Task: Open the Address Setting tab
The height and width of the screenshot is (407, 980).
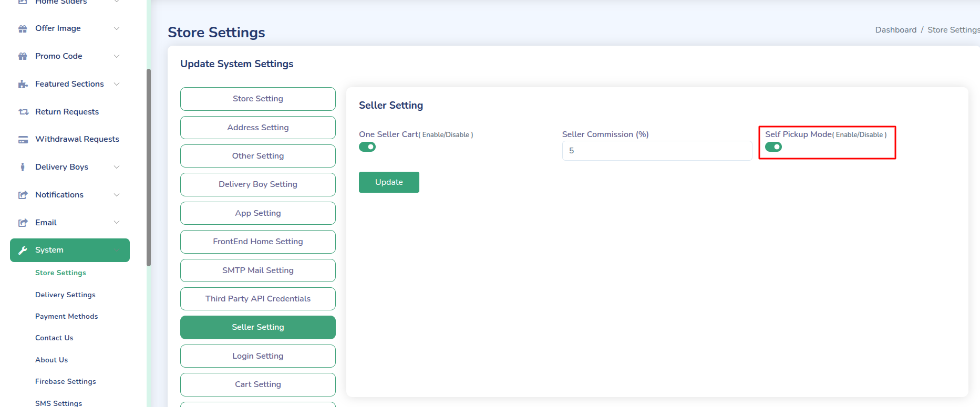Action: pos(258,128)
